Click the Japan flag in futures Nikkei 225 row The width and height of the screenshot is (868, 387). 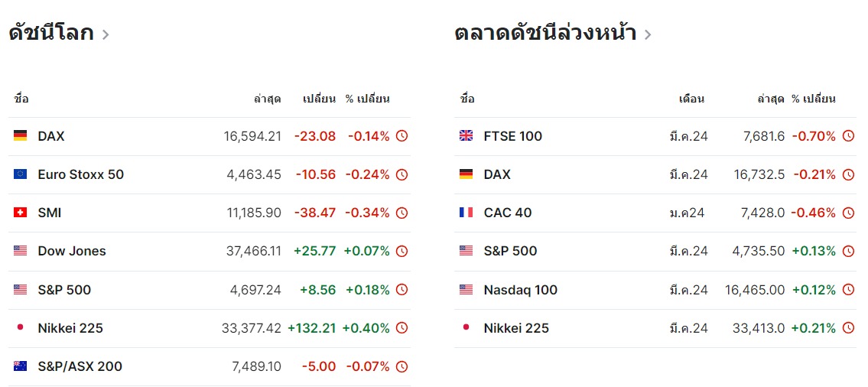(466, 328)
